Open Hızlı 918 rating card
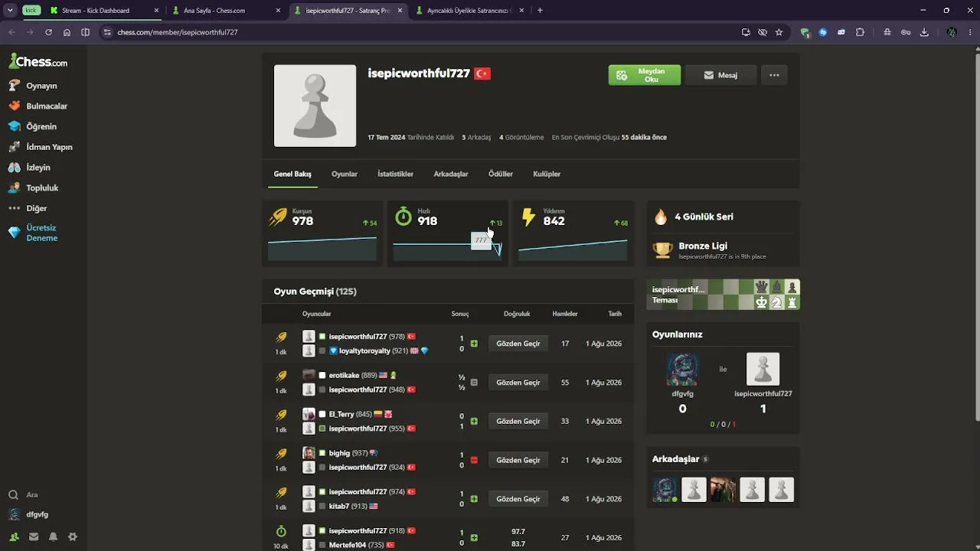Screen dimensions: 980x551 coord(447,233)
